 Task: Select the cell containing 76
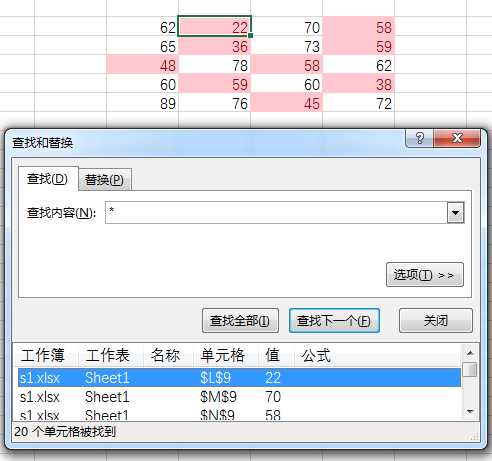[215, 102]
